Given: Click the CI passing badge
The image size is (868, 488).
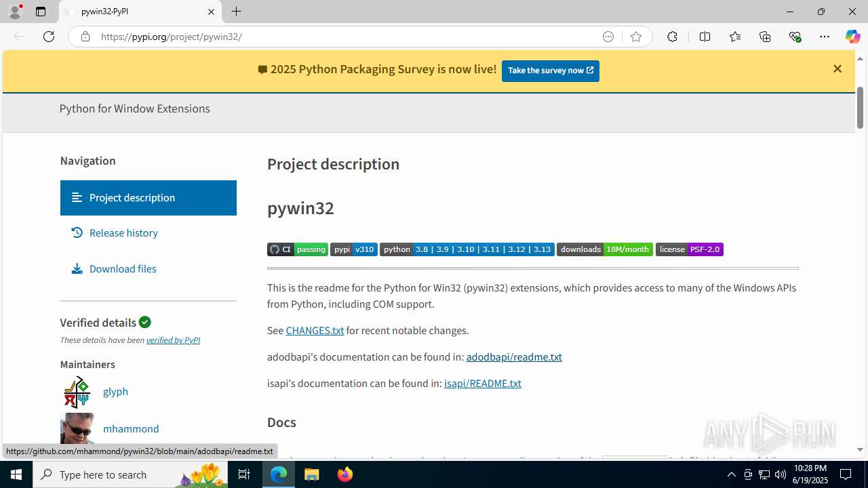Looking at the screenshot, I should coord(298,249).
